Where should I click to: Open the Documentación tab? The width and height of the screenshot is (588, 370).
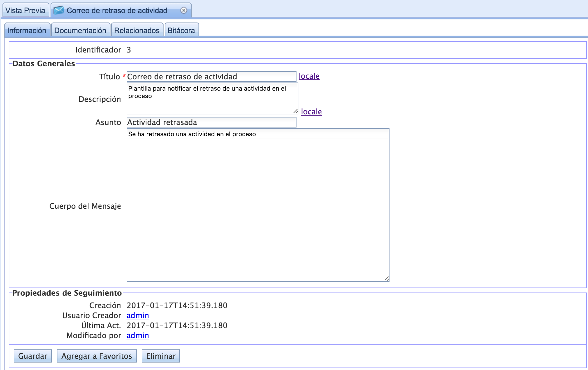[x=80, y=30]
